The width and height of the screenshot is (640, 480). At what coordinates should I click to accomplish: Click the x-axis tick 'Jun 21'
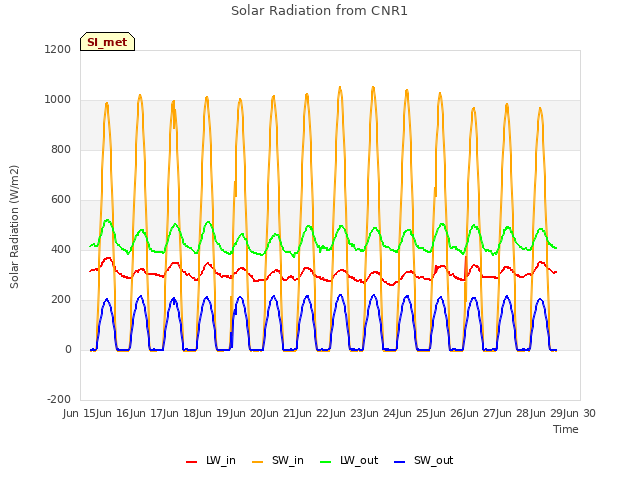pos(280,413)
